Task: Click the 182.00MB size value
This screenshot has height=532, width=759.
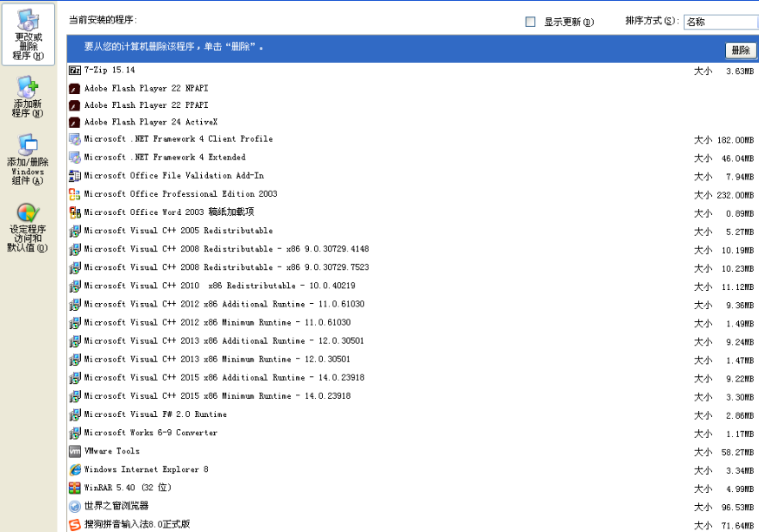Action: (735, 140)
